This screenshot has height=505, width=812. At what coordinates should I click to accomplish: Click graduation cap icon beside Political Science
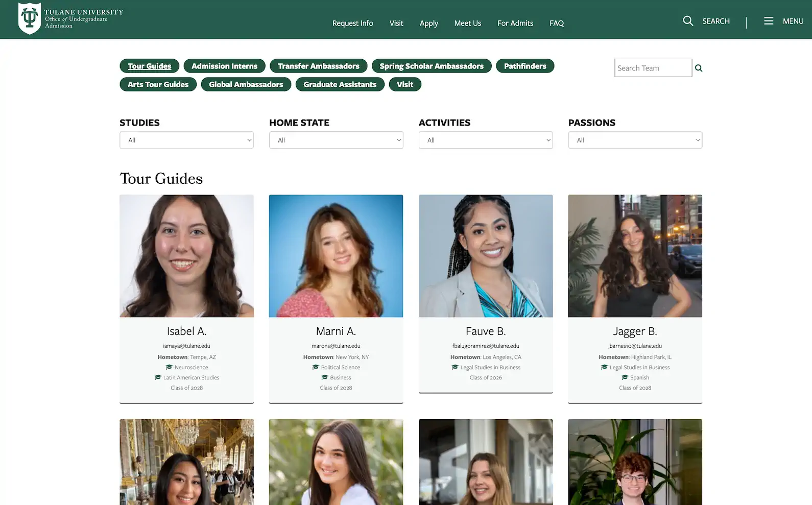click(316, 367)
